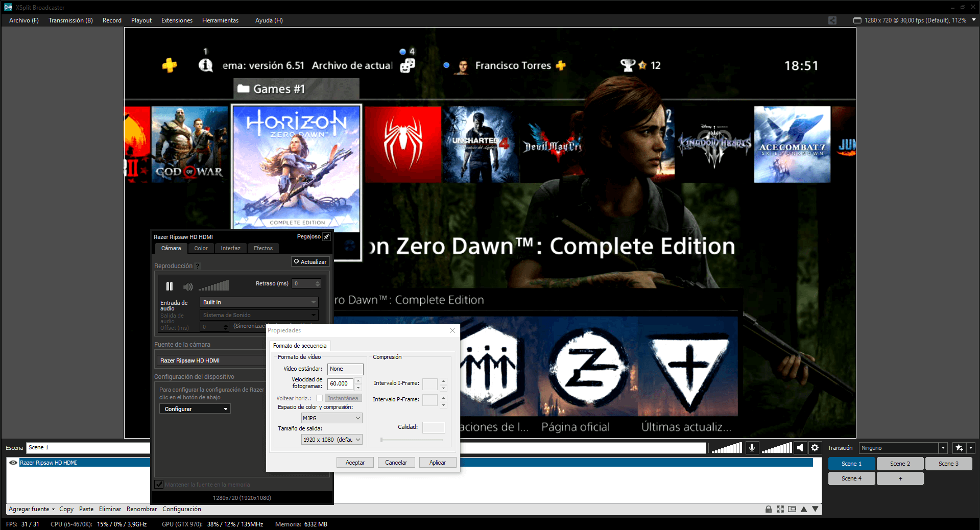Viewport: 980px width, 530px height.
Task: Move source up with triangle arrow
Action: coord(804,509)
